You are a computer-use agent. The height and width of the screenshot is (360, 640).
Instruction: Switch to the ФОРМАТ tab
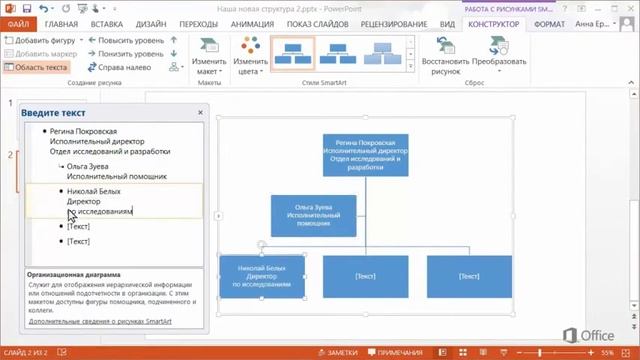549,24
